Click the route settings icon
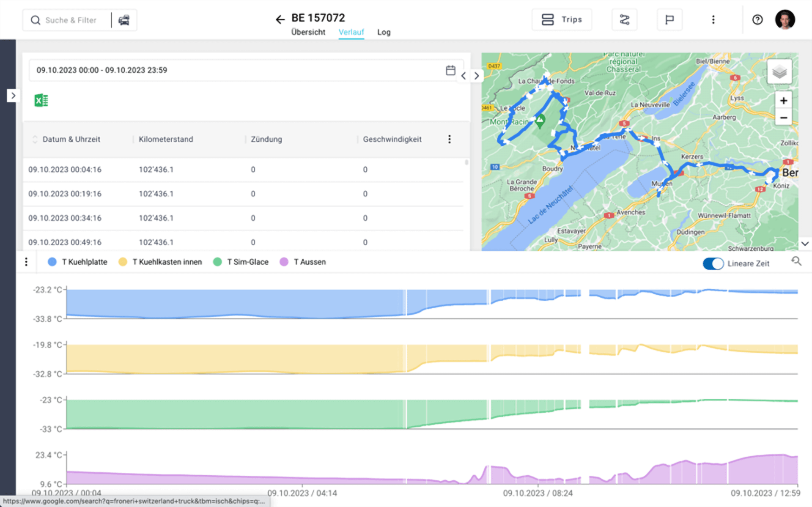Image resolution: width=812 pixels, height=507 pixels. click(624, 19)
